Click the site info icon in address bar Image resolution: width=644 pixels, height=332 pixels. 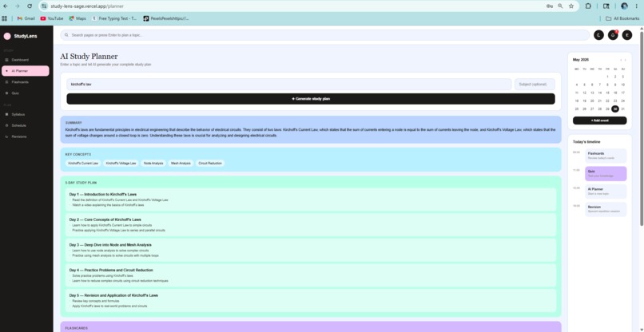pyautogui.click(x=44, y=6)
